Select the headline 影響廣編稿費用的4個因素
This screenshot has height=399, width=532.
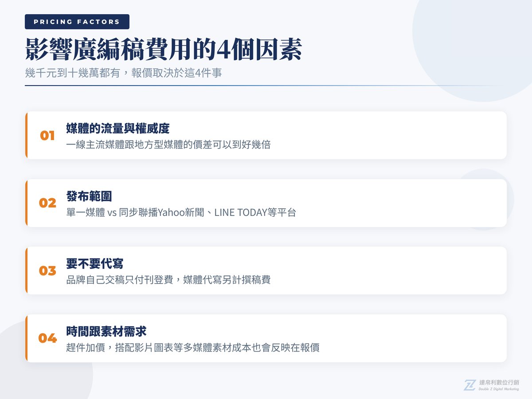[163, 49]
